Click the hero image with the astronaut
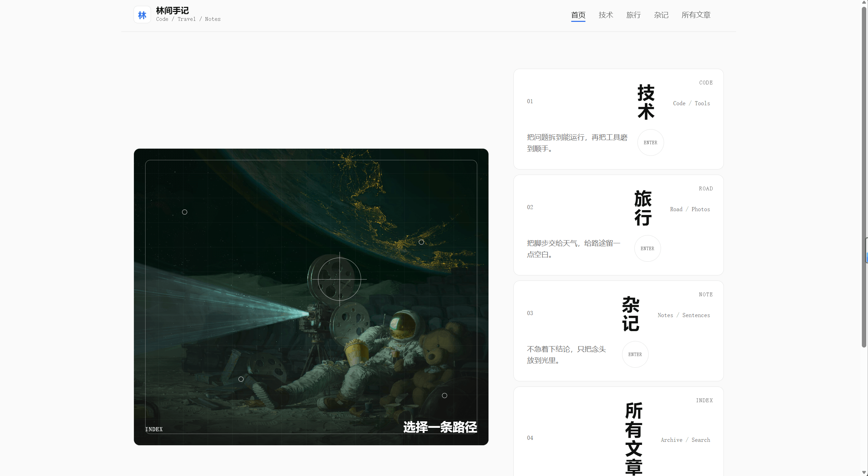The image size is (868, 476). [311, 297]
